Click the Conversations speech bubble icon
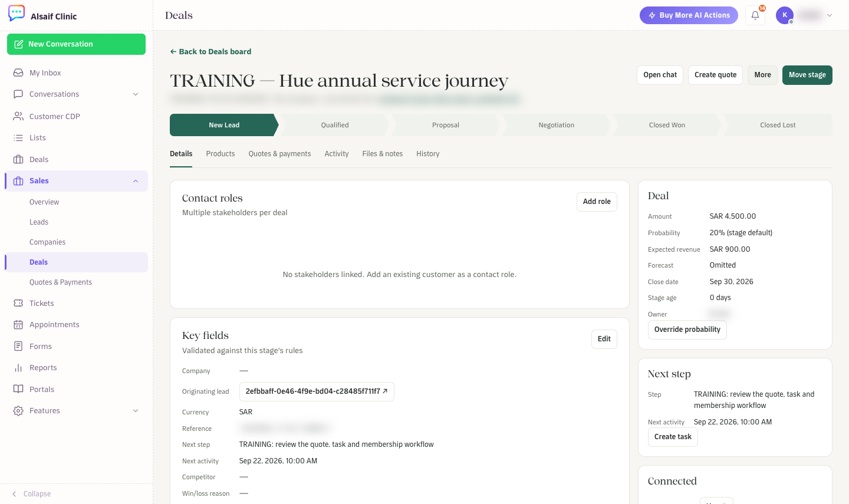The image size is (849, 504). coord(18,94)
